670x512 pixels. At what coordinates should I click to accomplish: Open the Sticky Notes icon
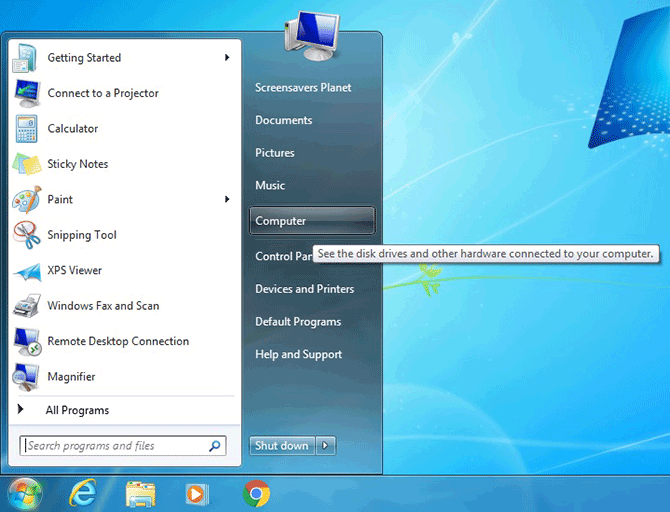pos(27,164)
